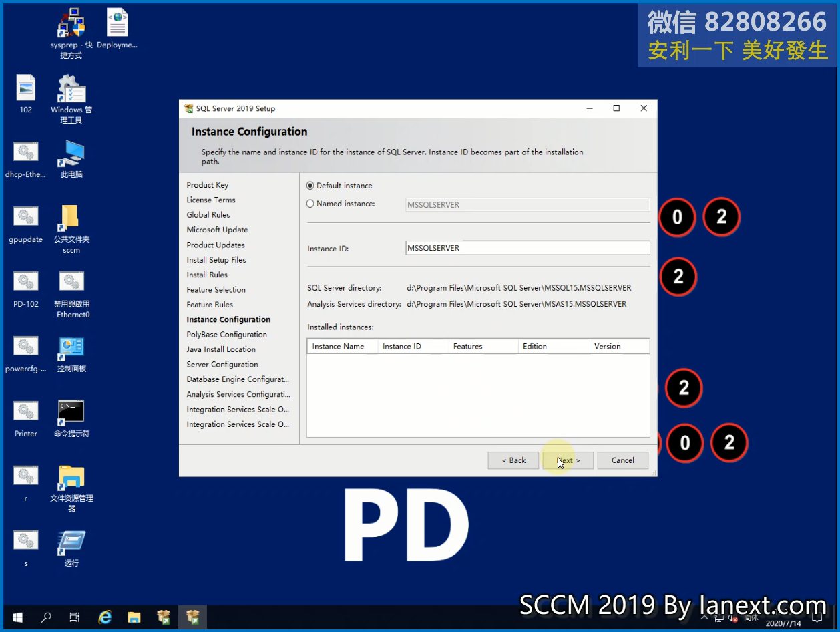Screen dimensions: 840x632
Task: Click the Instance ID column header
Action: [x=413, y=346]
